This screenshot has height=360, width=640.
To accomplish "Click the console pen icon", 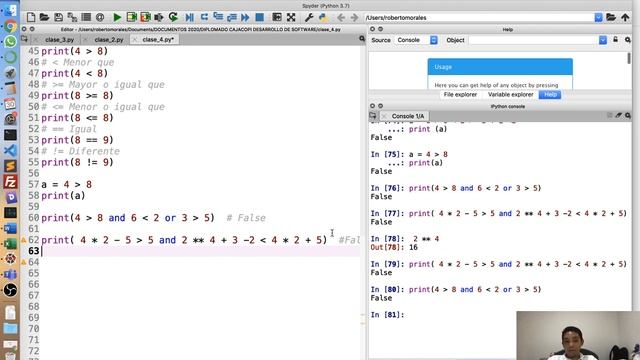I will [618, 116].
